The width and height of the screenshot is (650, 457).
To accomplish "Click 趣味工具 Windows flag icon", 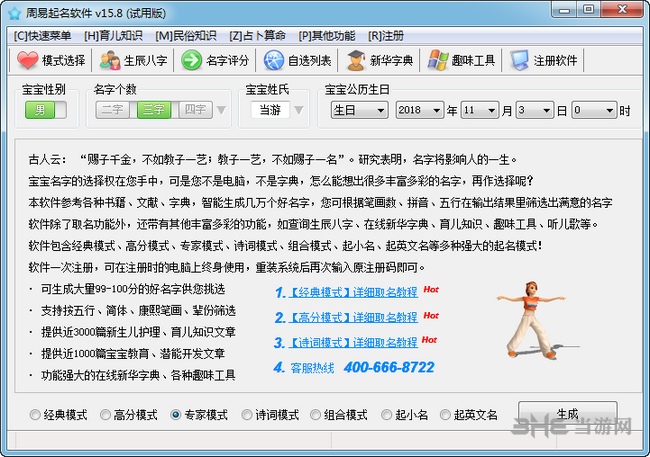I will (x=438, y=61).
